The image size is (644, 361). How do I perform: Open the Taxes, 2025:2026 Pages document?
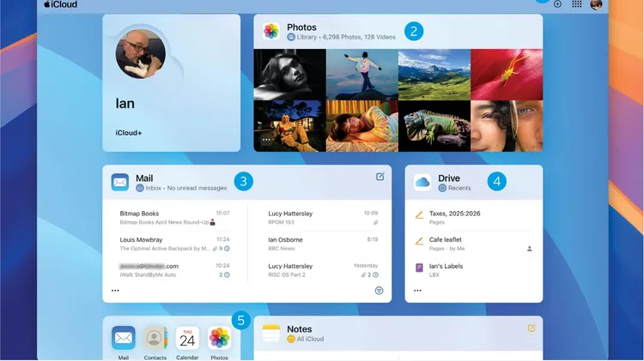point(473,218)
